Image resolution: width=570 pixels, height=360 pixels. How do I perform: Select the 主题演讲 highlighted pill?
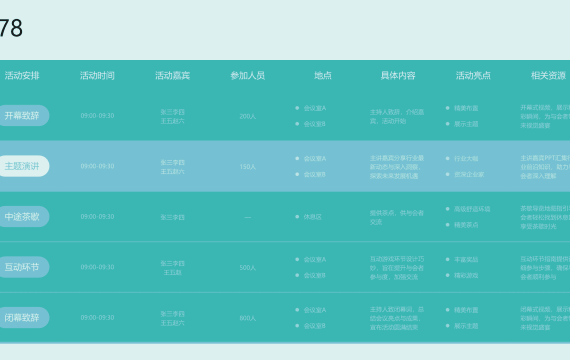[23, 166]
